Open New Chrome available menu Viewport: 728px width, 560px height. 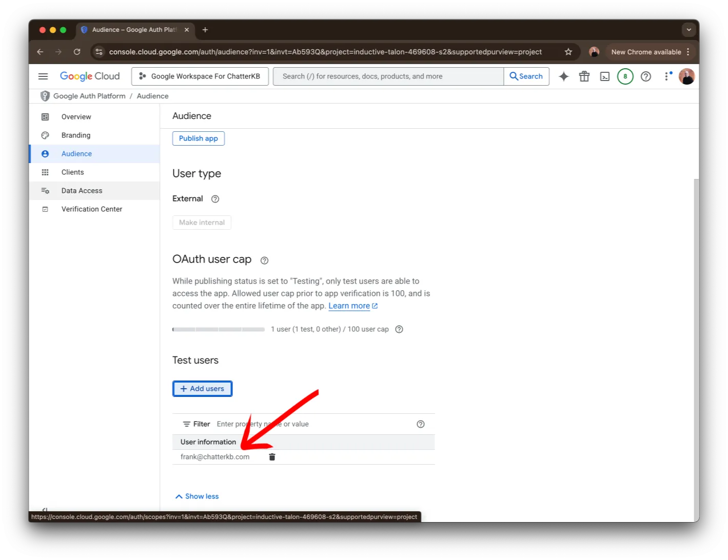point(651,52)
